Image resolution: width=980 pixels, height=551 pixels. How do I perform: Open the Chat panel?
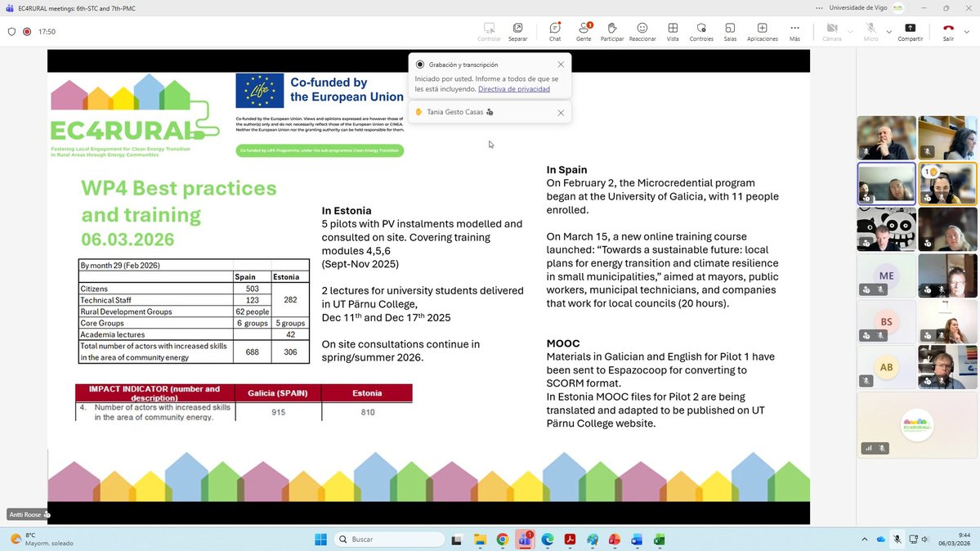click(554, 29)
